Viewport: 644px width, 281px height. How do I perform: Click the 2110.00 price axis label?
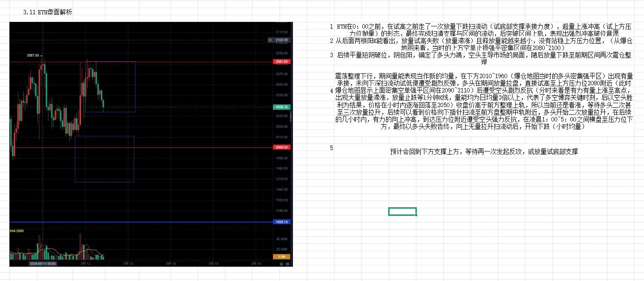282,32
